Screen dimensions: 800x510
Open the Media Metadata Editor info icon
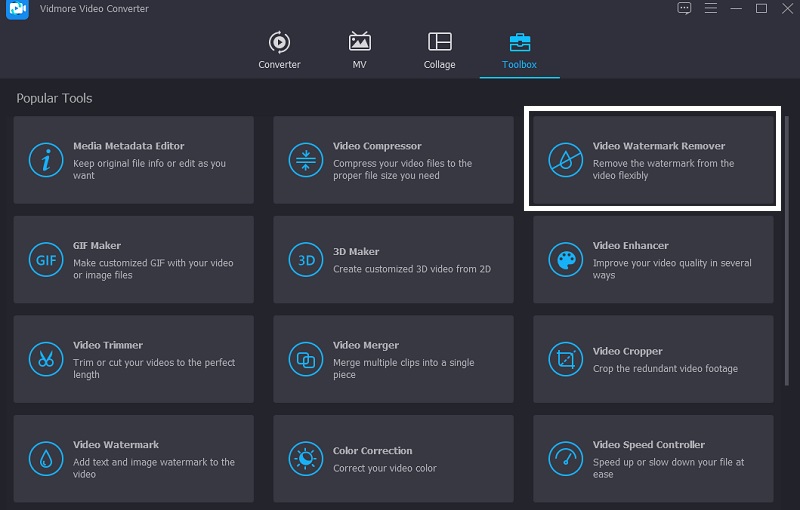click(x=45, y=160)
